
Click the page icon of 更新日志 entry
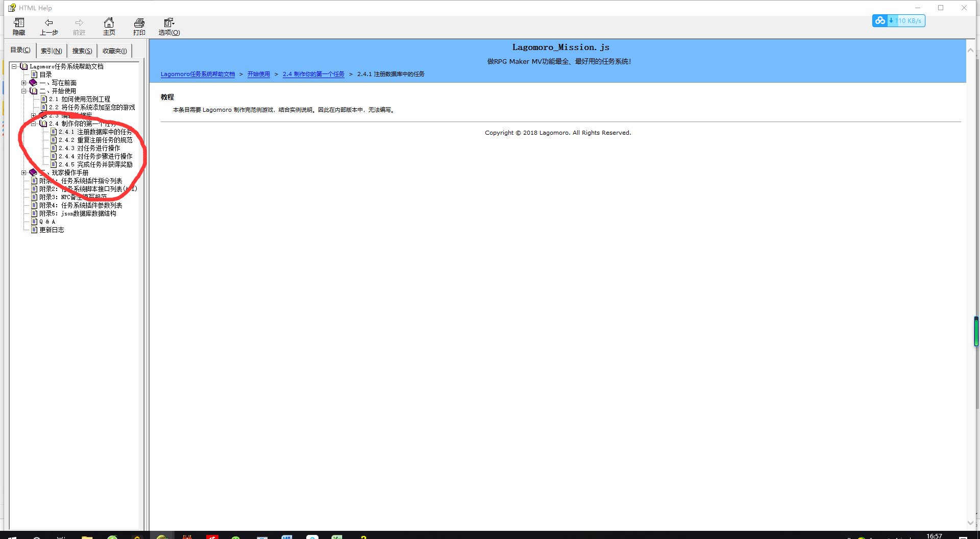point(34,230)
